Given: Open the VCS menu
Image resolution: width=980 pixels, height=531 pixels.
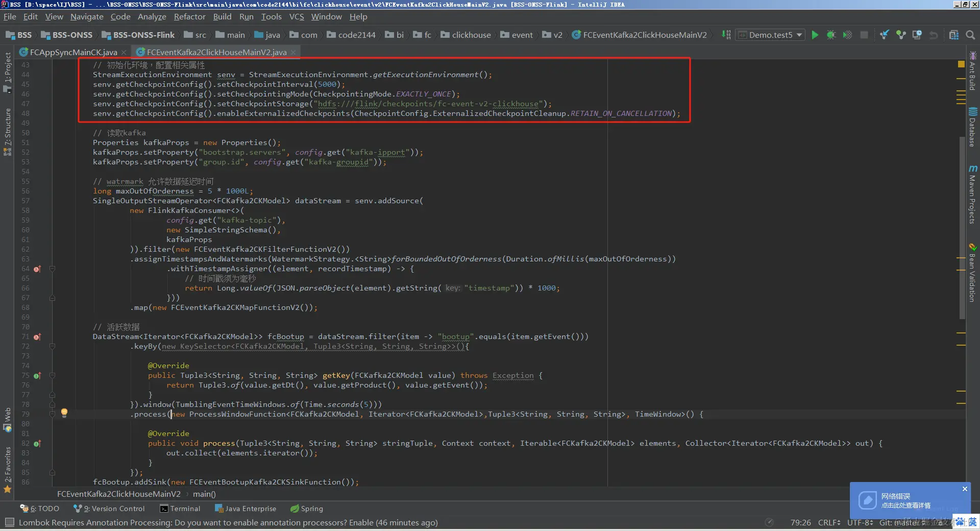Looking at the screenshot, I should tap(297, 16).
